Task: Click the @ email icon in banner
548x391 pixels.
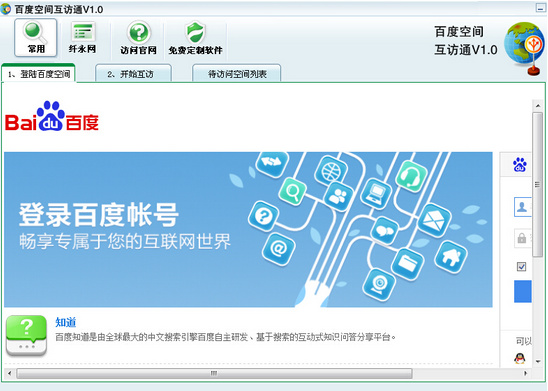Action: click(279, 249)
